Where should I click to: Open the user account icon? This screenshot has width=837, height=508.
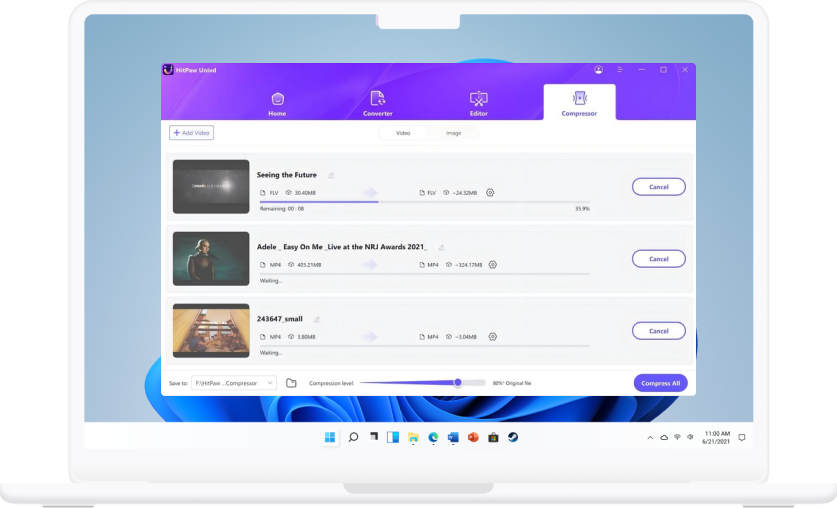pos(598,70)
